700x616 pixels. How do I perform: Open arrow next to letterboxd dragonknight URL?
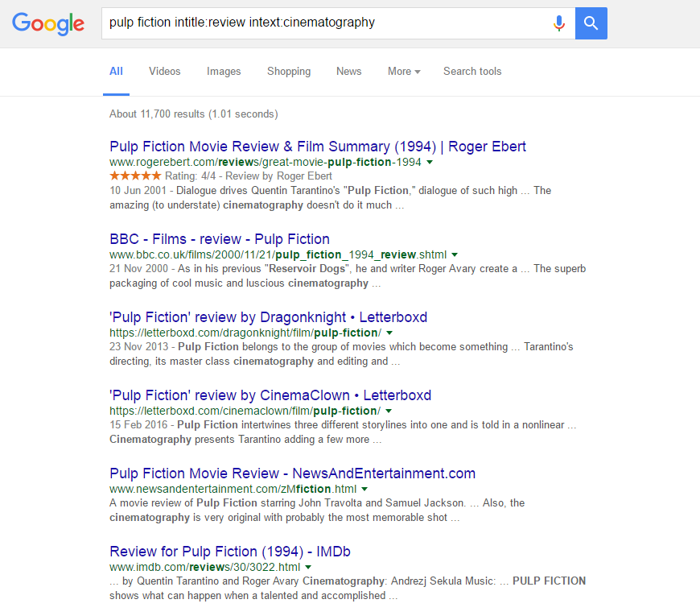pyautogui.click(x=389, y=333)
